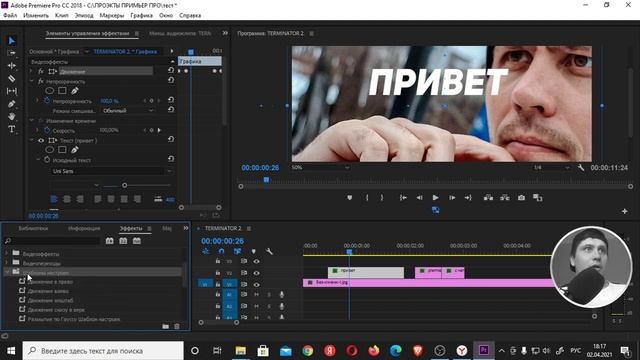Image resolution: width=640 pixels, height=360 pixels.
Task: Collapse Текст (привет) section
Action: [x=31, y=140]
